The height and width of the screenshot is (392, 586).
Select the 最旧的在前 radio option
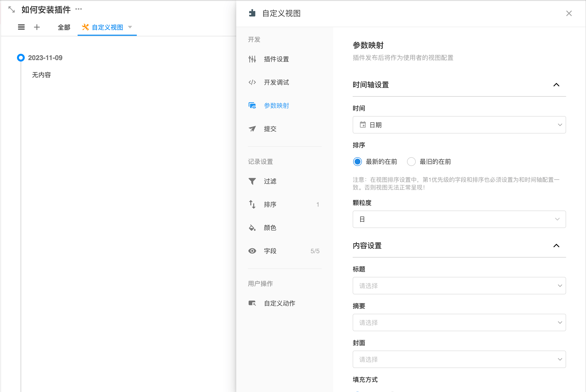click(x=411, y=162)
